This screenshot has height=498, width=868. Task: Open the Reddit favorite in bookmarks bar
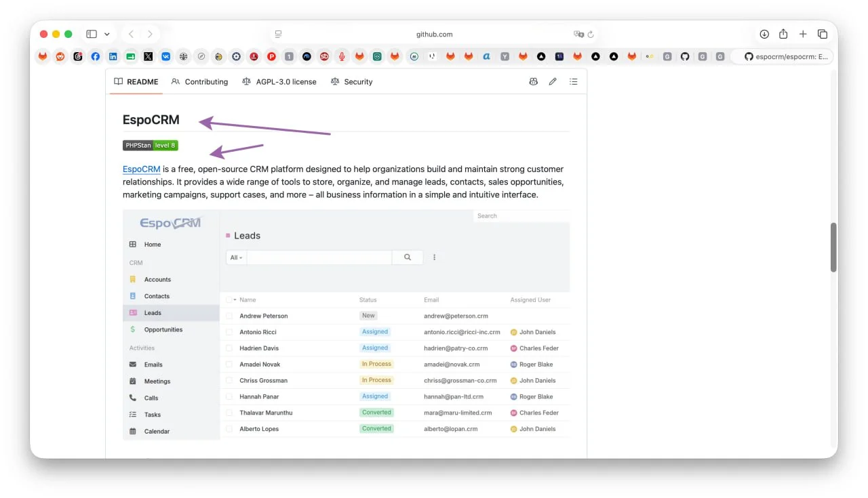coord(60,57)
